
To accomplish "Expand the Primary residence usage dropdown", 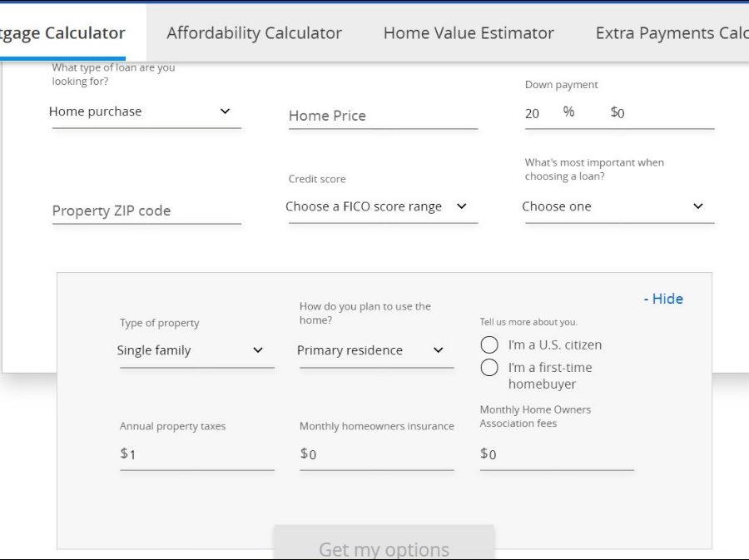I will pyautogui.click(x=375, y=350).
